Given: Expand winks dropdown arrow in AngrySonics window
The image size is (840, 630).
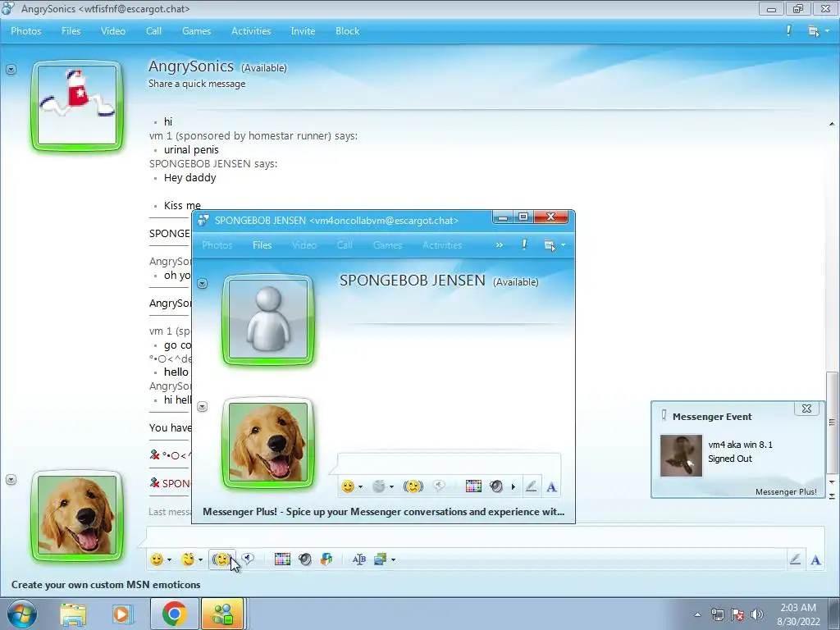Looking at the screenshot, I should pos(200,559).
